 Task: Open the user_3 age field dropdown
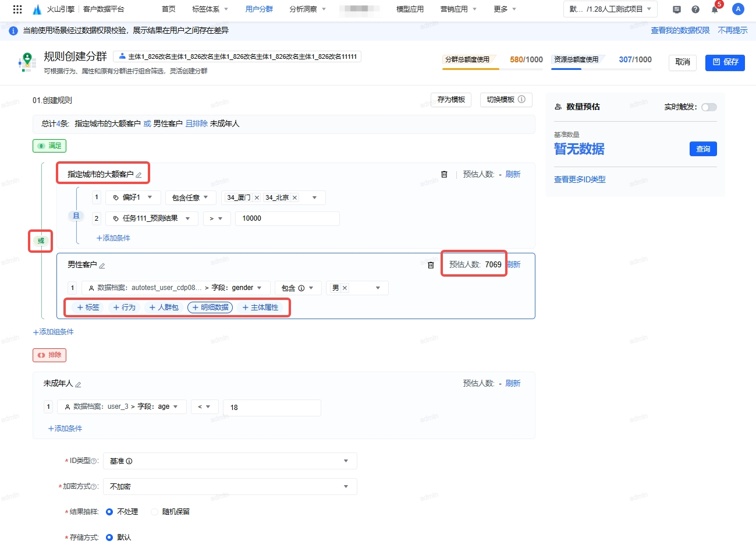click(122, 406)
